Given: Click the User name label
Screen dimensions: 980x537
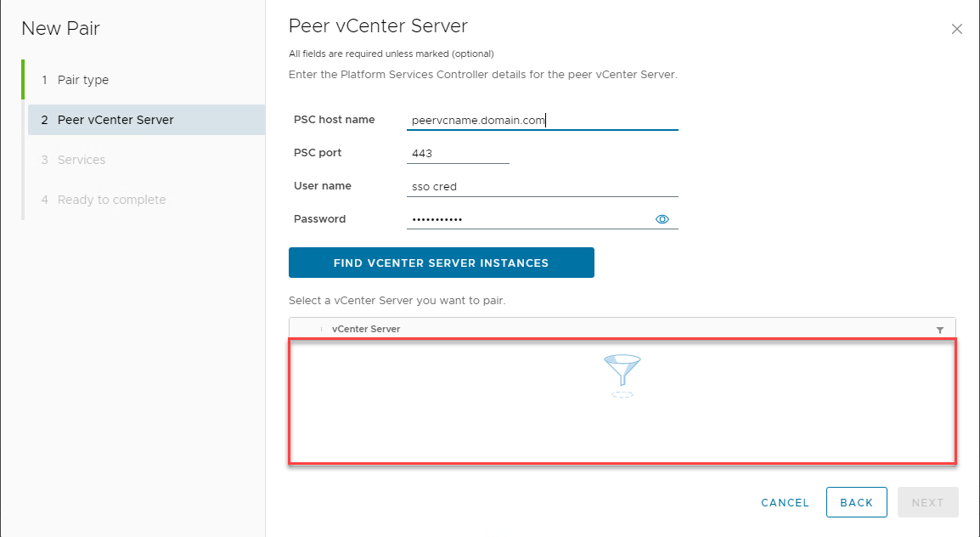Looking at the screenshot, I should (x=323, y=186).
